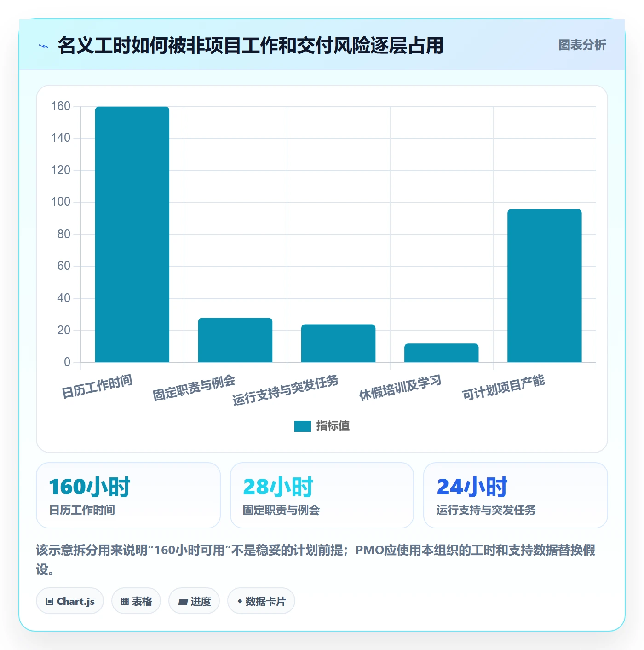The image size is (644, 650).
Task: Click the 可计划项目产能 x-axis label
Action: (x=503, y=388)
